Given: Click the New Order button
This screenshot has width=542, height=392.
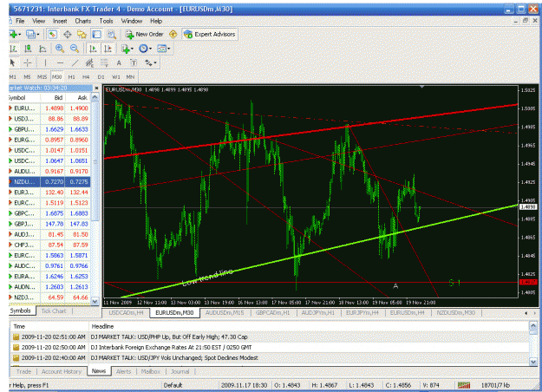Looking at the screenshot, I should click(x=145, y=34).
